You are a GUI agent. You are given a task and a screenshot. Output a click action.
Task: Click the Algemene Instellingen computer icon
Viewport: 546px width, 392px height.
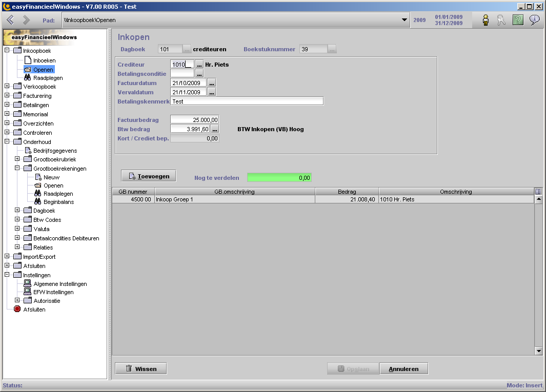click(x=28, y=283)
